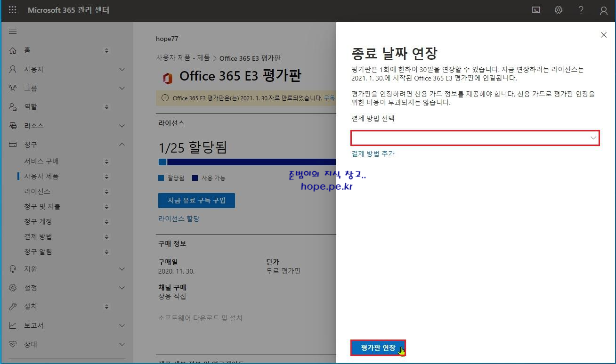Close the 종료 날짜 연장 panel
616x364 pixels.
604,35
